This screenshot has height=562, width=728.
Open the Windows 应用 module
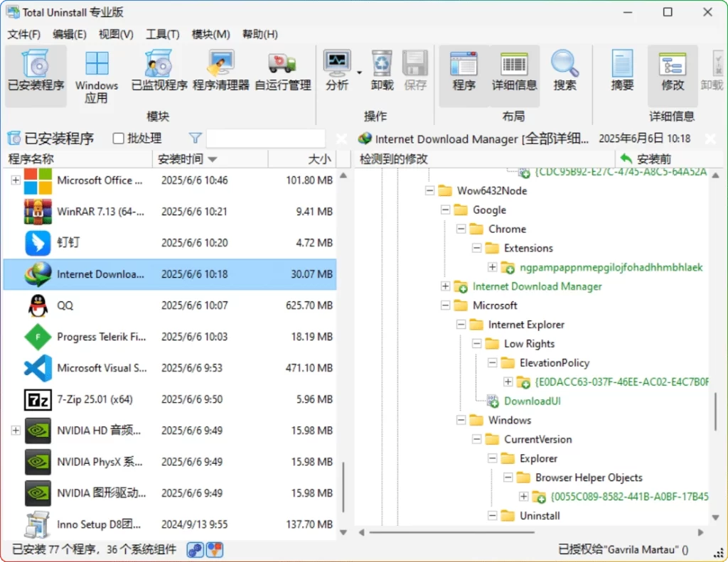[96, 75]
